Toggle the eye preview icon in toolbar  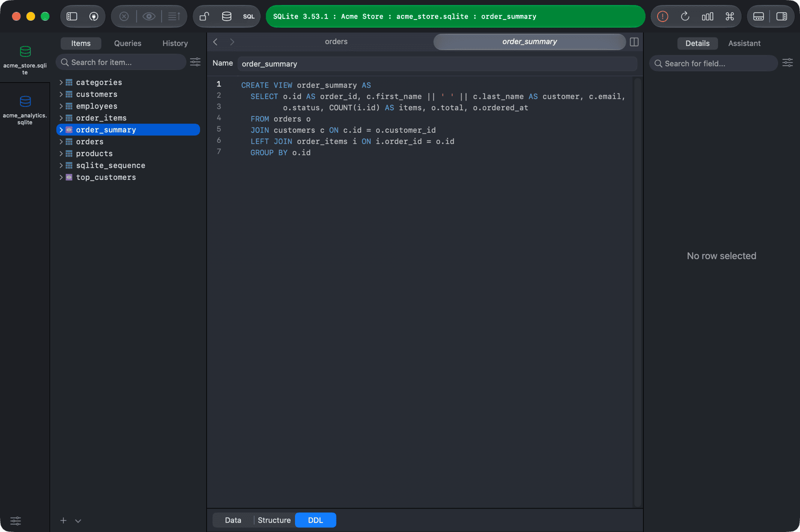coord(148,16)
